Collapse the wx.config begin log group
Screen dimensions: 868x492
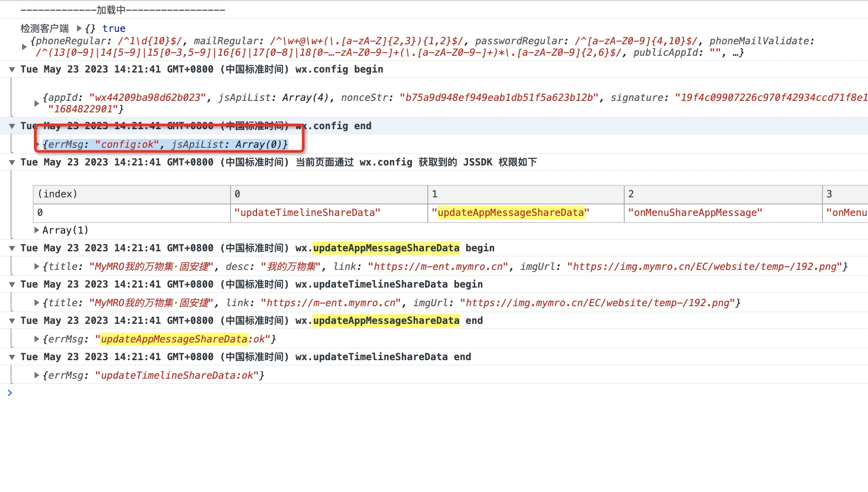click(x=12, y=69)
